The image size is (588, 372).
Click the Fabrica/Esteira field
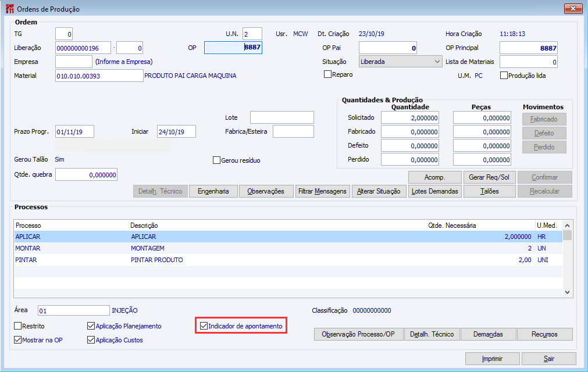[293, 131]
